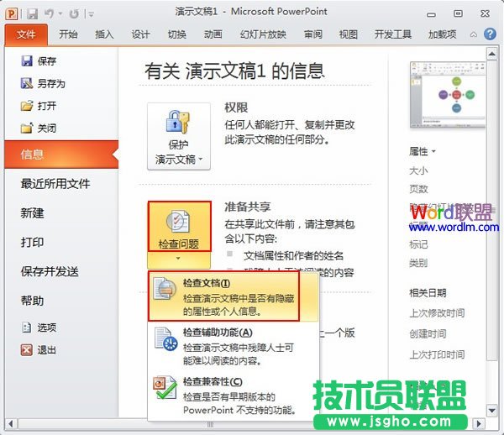The height and width of the screenshot is (435, 504).
Task: Open the 动画 tab
Action: (213, 34)
